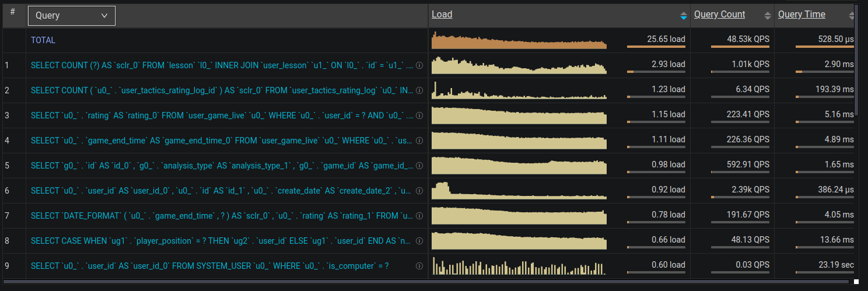Open info icon for the DATE_FORMAT query
Viewport: 868px width, 291px height.
point(419,216)
